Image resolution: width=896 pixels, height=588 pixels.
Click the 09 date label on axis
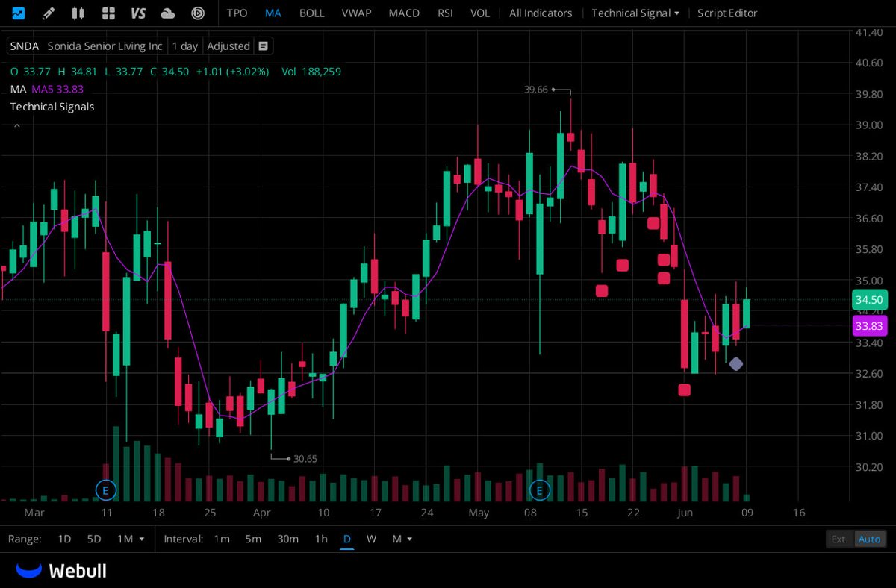pos(747,513)
